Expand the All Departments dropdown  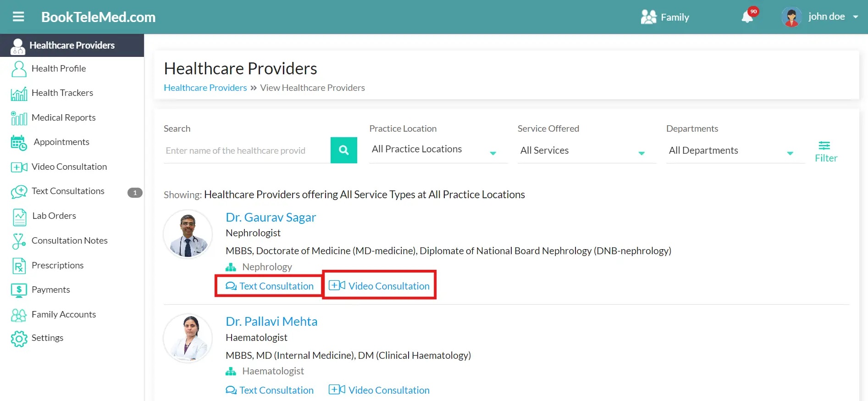pyautogui.click(x=735, y=151)
